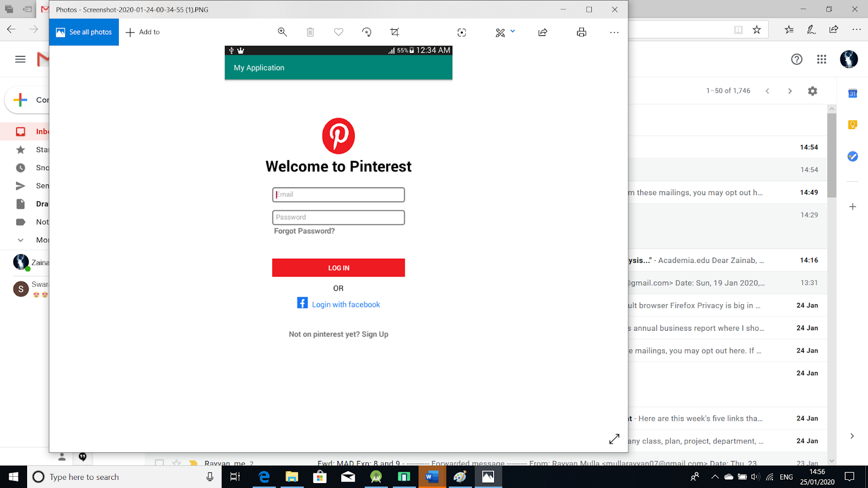The image size is (868, 488).
Task: Enter fullscreen with the expand arrows icon
Action: point(614,439)
